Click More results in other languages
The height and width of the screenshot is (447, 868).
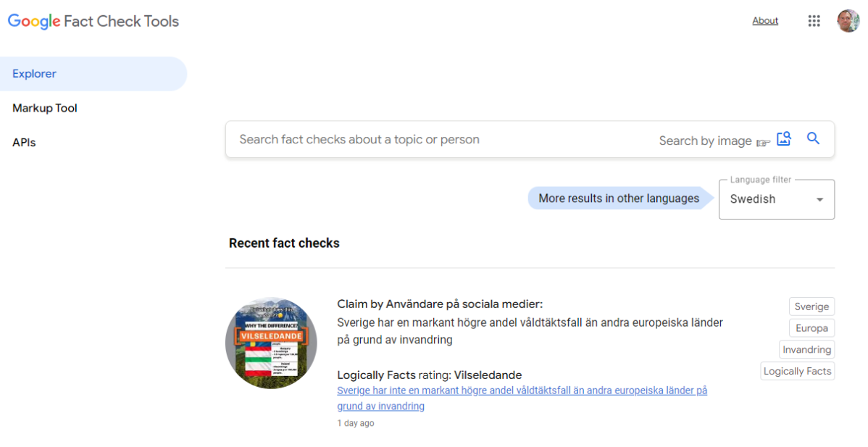tap(619, 199)
